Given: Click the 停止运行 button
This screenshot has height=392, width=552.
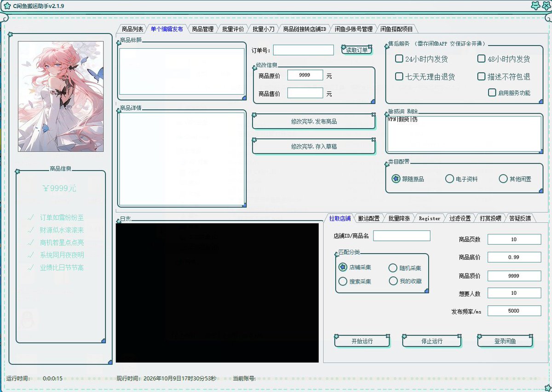Looking at the screenshot, I should click(432, 341).
